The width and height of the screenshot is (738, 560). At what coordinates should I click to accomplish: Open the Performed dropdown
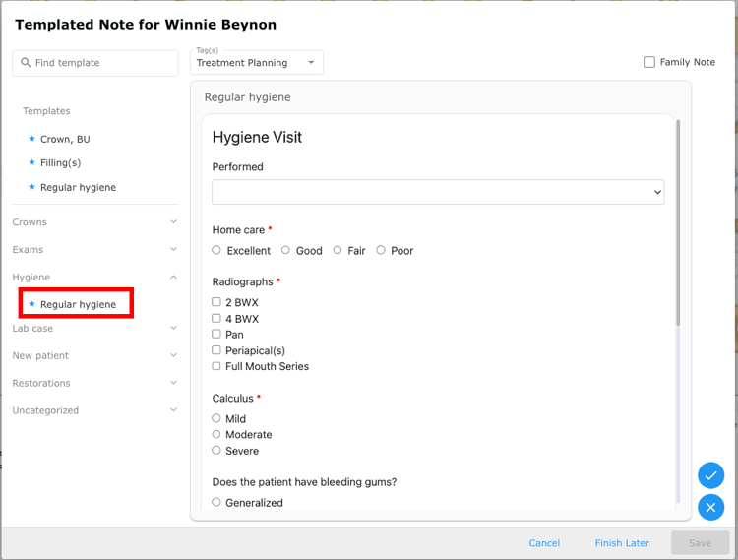438,192
